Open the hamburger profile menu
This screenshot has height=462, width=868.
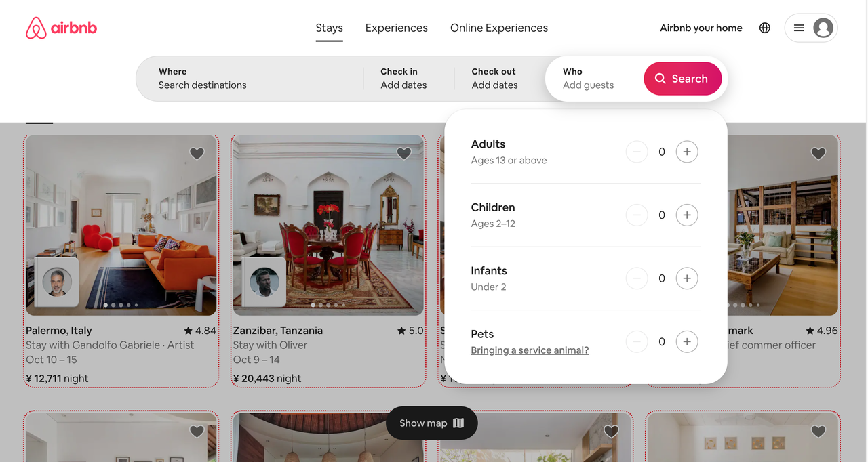(811, 28)
